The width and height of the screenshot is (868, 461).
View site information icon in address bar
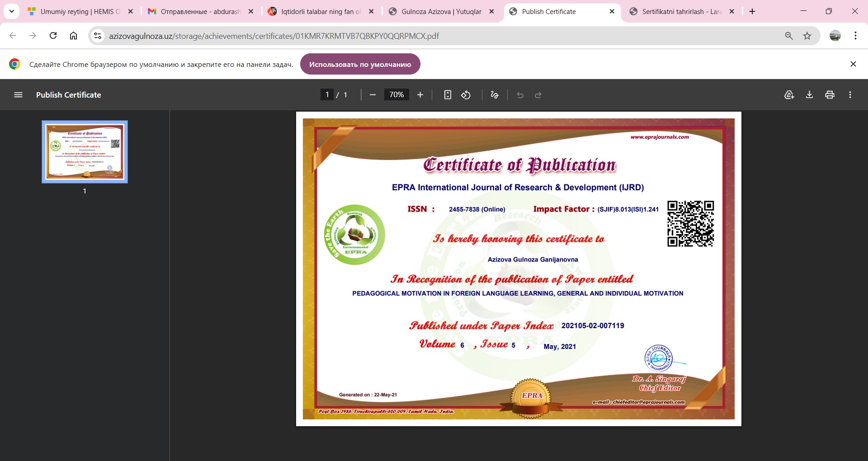coord(97,36)
